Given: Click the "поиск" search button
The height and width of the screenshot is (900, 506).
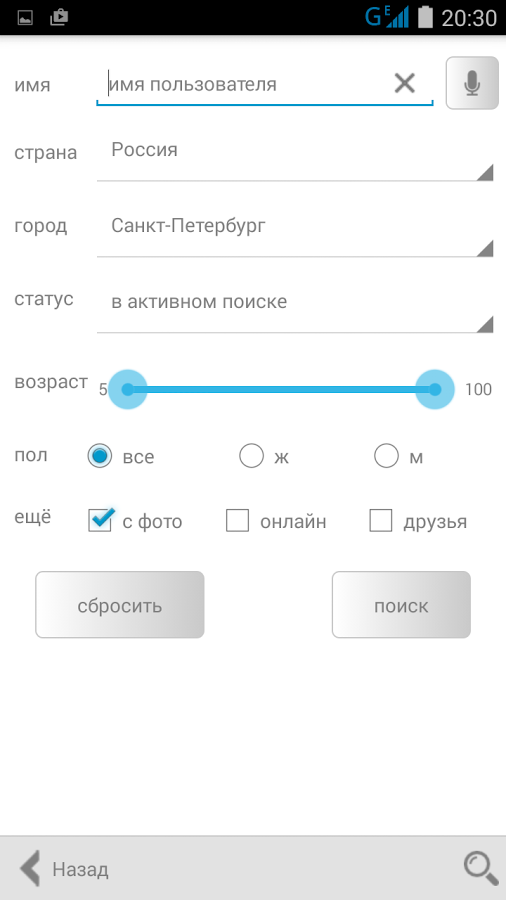Looking at the screenshot, I should [401, 605].
